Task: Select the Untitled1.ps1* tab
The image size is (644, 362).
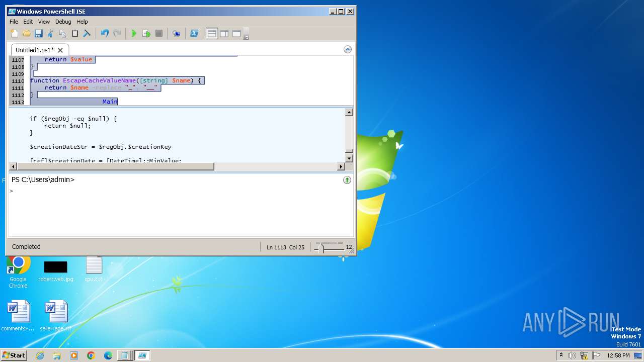Action: pos(35,50)
